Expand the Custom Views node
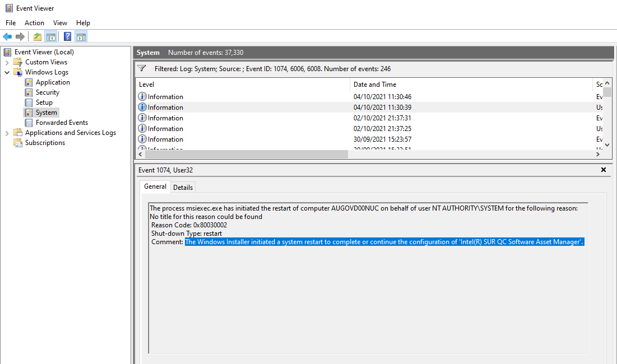 7,62
